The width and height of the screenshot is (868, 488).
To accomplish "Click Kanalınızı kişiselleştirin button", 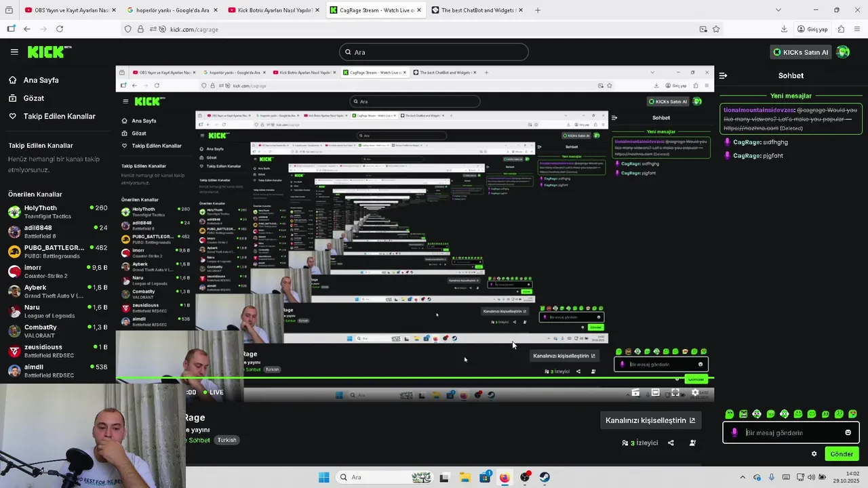I will click(x=650, y=420).
